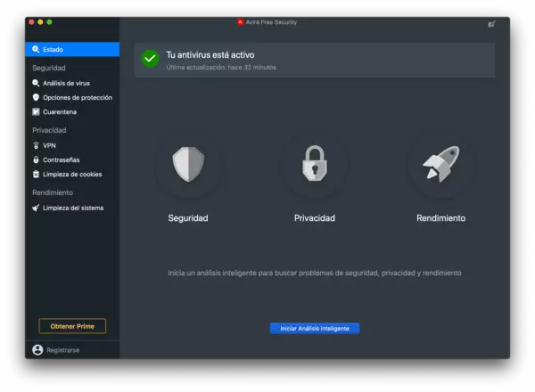Image resolution: width=535 pixels, height=392 pixels.
Task: Click the Tu antivirus está activo banner
Action: (x=314, y=60)
